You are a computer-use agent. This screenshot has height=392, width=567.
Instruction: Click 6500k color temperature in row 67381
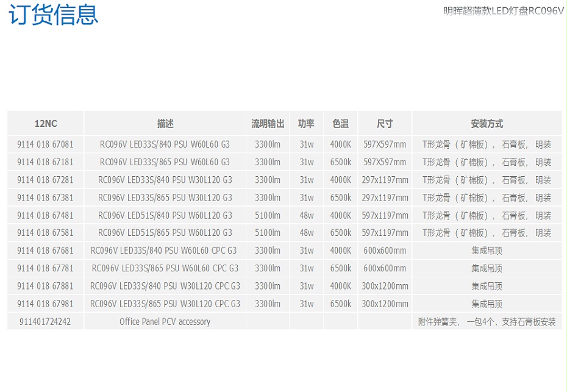tap(341, 198)
